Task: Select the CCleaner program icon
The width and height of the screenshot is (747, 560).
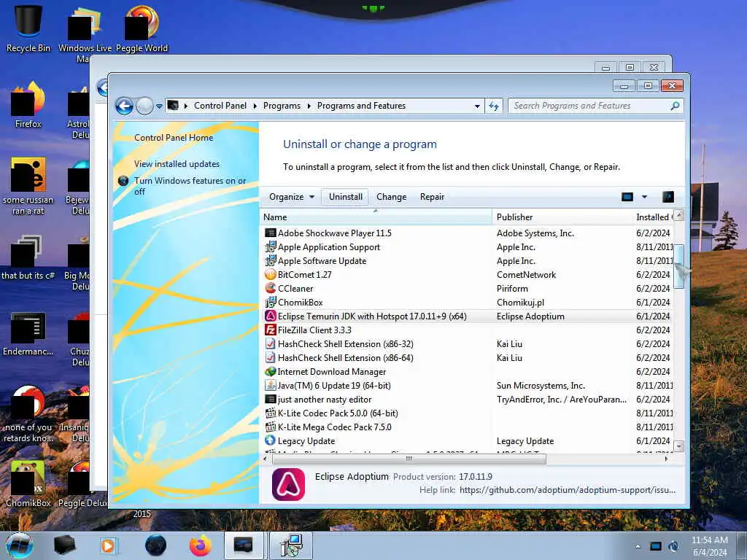Action: [x=271, y=288]
